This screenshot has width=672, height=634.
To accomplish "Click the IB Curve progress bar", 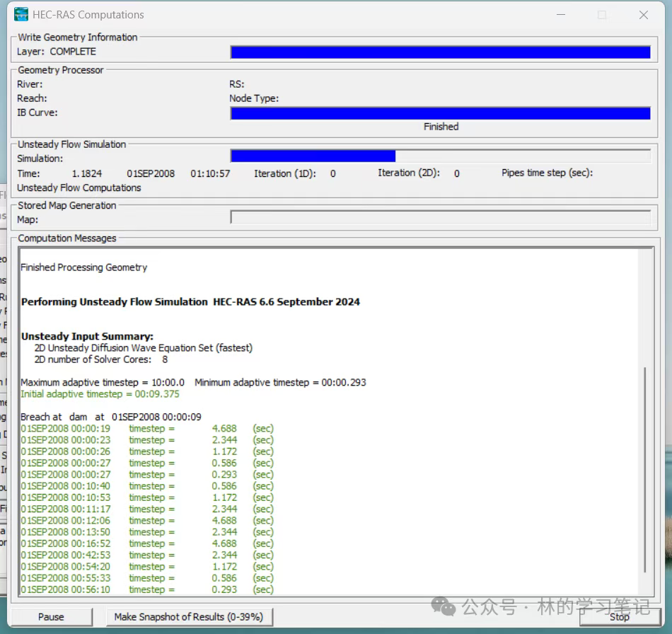I will (440, 113).
